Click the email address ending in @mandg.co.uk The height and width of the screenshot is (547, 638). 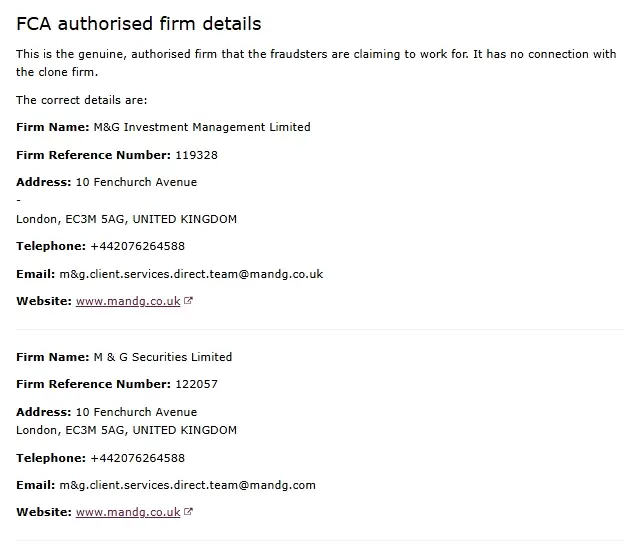click(x=191, y=274)
